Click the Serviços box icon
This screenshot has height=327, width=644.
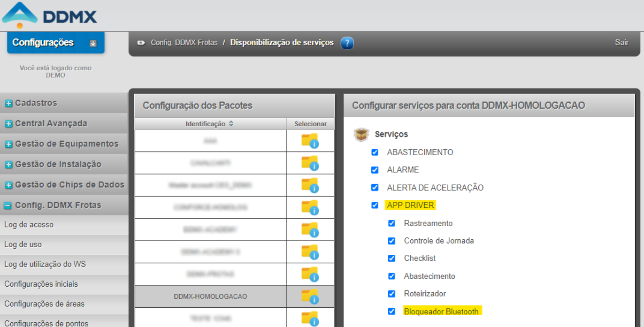[x=361, y=134]
